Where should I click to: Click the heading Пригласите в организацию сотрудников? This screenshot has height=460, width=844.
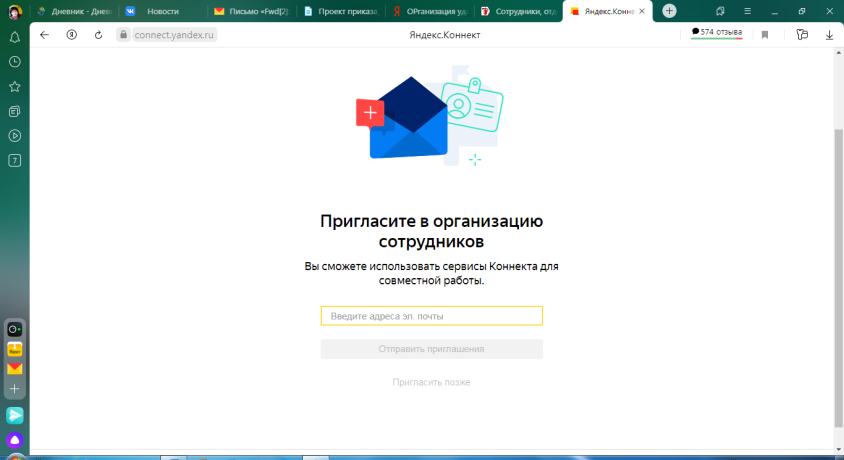coord(431,231)
